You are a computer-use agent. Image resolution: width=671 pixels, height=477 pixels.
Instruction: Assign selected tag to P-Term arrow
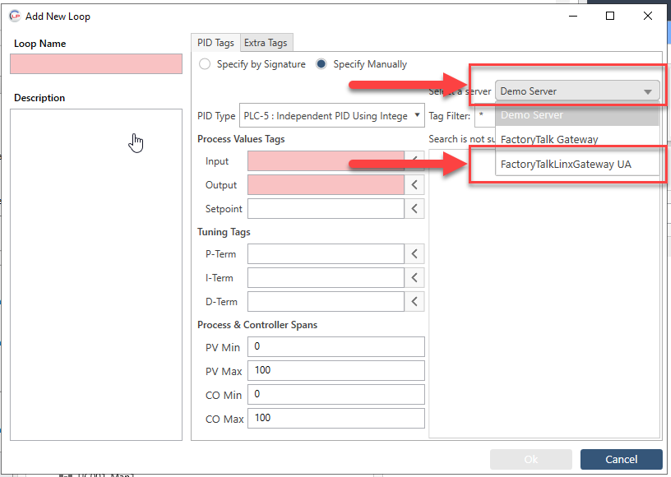click(x=414, y=254)
